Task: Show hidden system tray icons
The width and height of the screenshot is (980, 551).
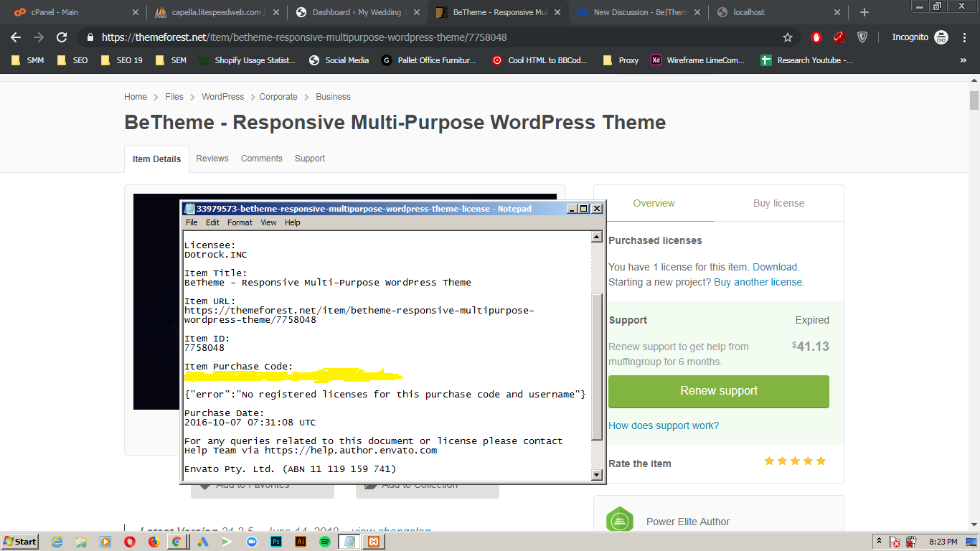Action: (x=879, y=542)
